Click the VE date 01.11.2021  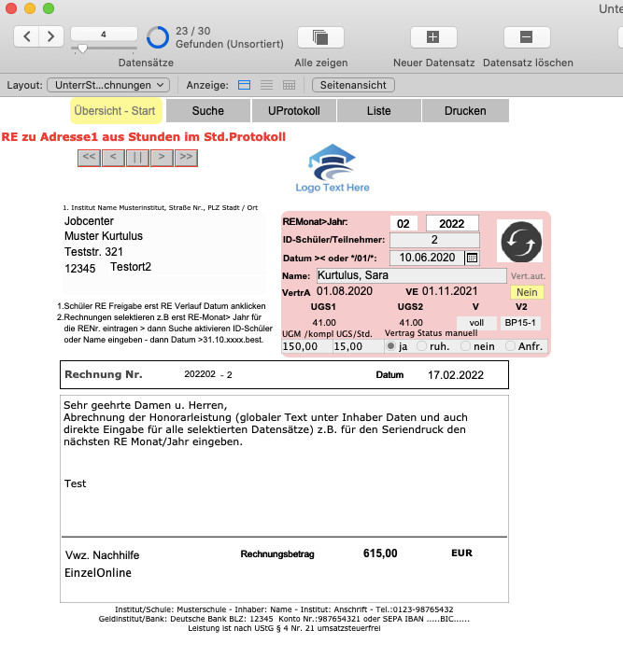pos(450,291)
